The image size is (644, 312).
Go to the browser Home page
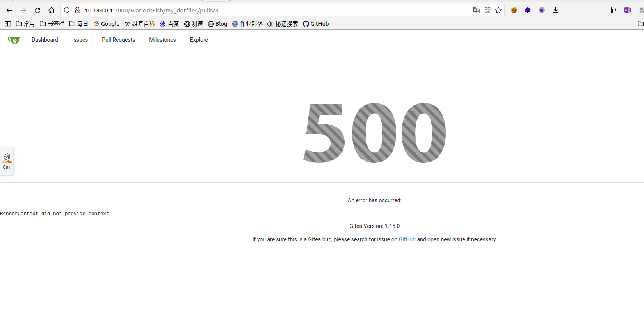[x=51, y=11]
